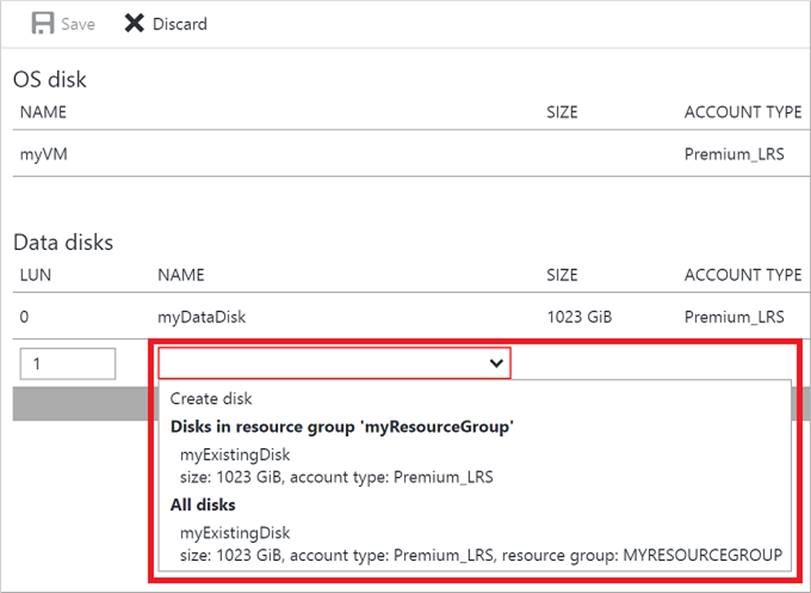The width and height of the screenshot is (811, 593).
Task: Click the SIZE header under OS disk
Action: tap(562, 112)
